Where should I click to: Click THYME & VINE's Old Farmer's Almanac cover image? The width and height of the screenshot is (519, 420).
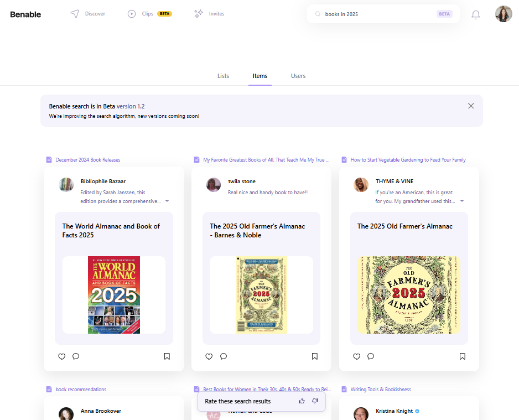click(x=409, y=295)
